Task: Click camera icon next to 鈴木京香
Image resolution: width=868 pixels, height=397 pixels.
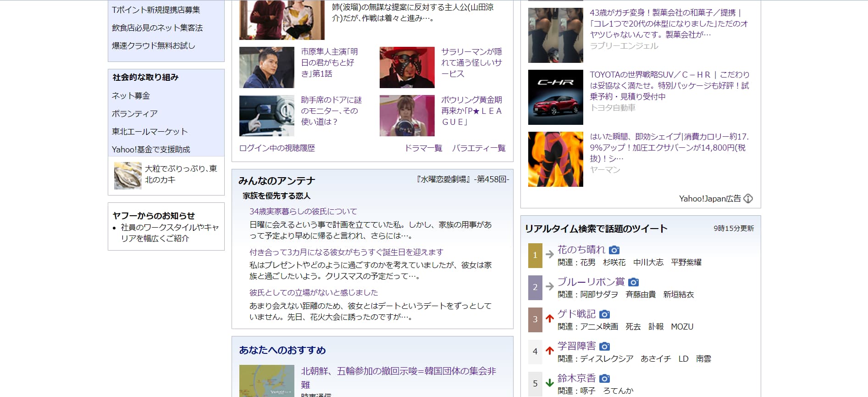Action: tap(605, 379)
